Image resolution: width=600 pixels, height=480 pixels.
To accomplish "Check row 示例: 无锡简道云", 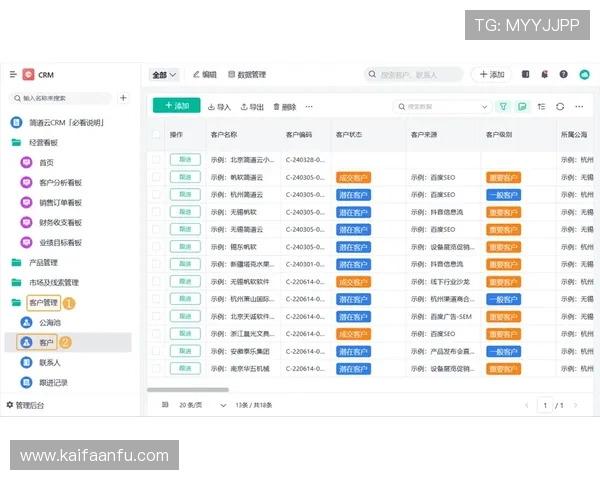I will tap(156, 229).
